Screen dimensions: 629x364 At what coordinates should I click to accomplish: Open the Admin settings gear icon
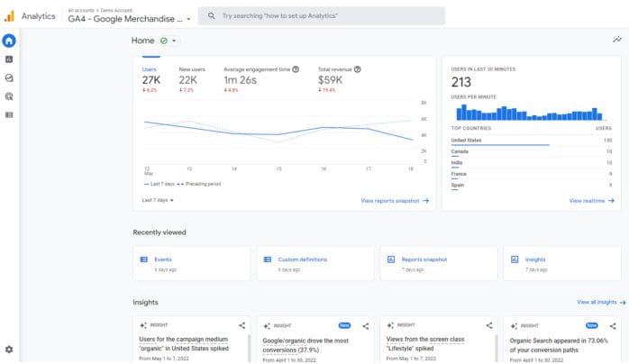(x=9, y=350)
